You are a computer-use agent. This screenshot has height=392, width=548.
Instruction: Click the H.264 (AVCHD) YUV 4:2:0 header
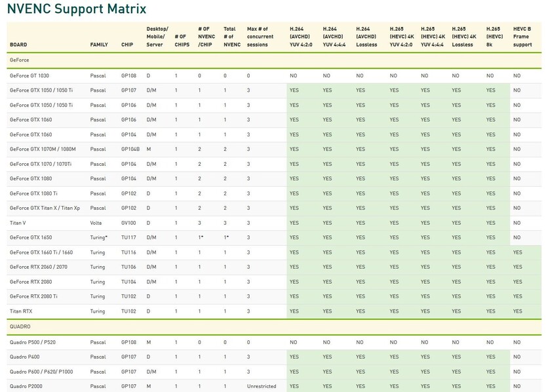[301, 37]
